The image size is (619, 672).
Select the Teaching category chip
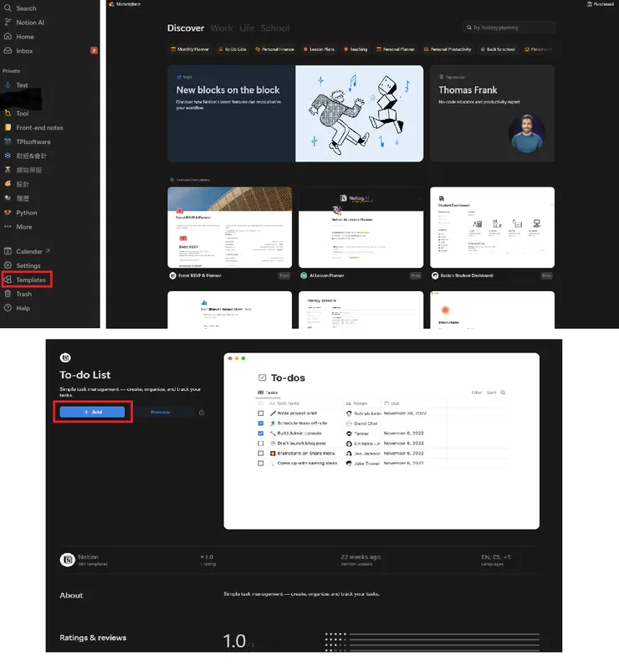click(x=356, y=49)
